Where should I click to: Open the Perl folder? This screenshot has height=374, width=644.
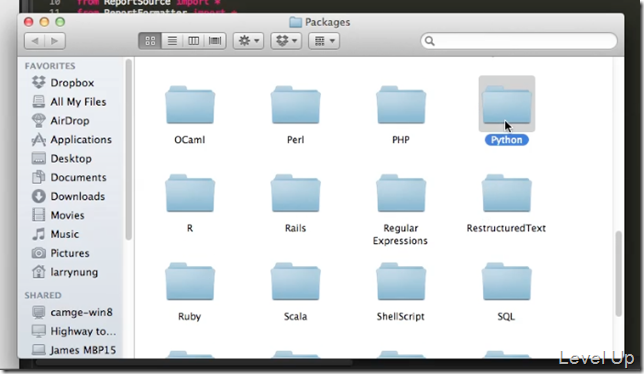click(295, 105)
